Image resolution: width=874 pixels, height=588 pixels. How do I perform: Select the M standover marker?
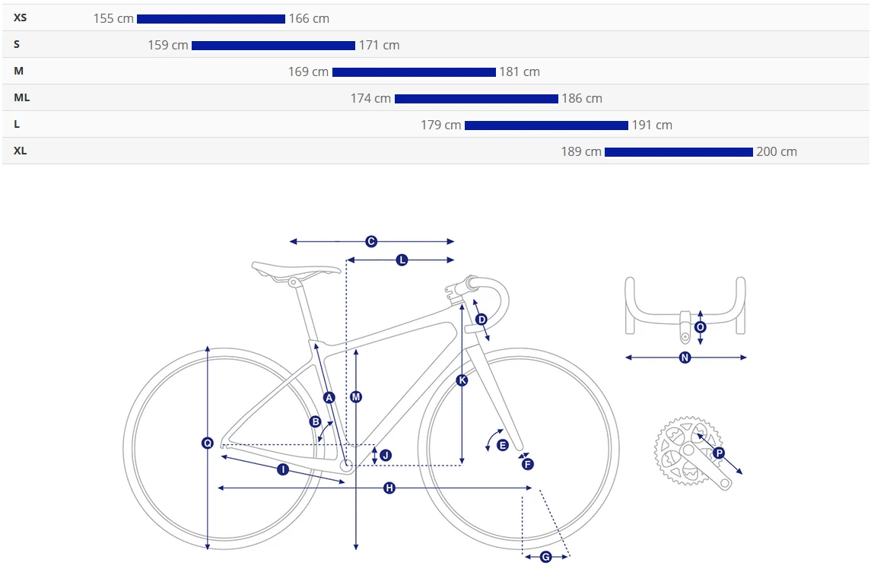coord(356,397)
